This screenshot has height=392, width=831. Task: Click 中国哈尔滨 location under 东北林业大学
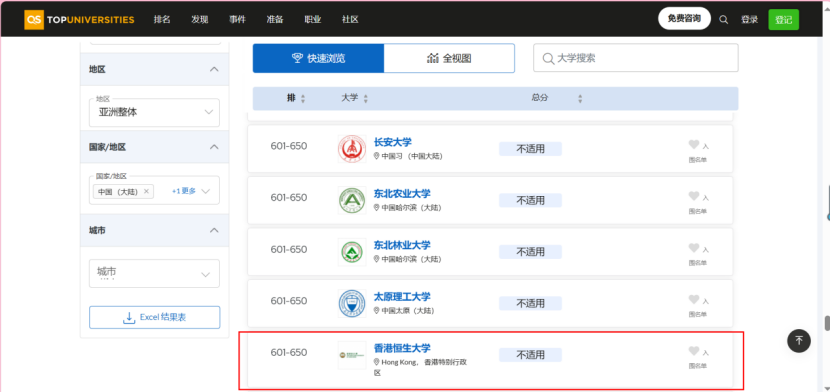coord(411,259)
